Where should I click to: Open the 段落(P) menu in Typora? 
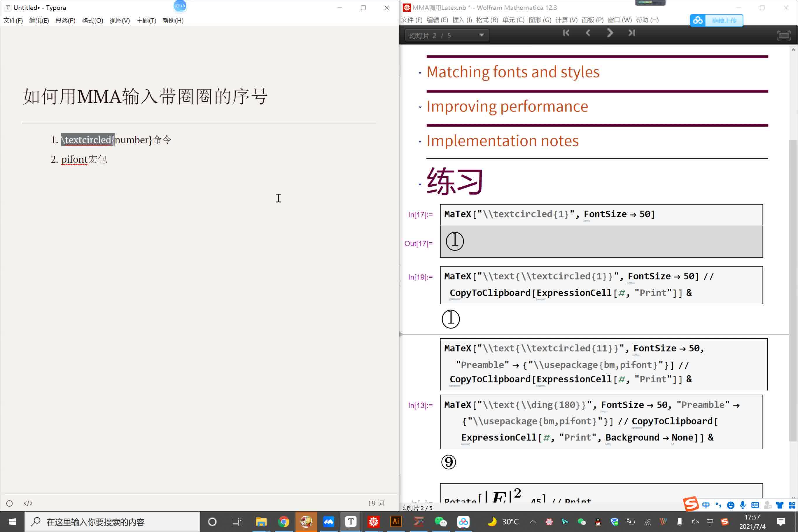(65, 20)
